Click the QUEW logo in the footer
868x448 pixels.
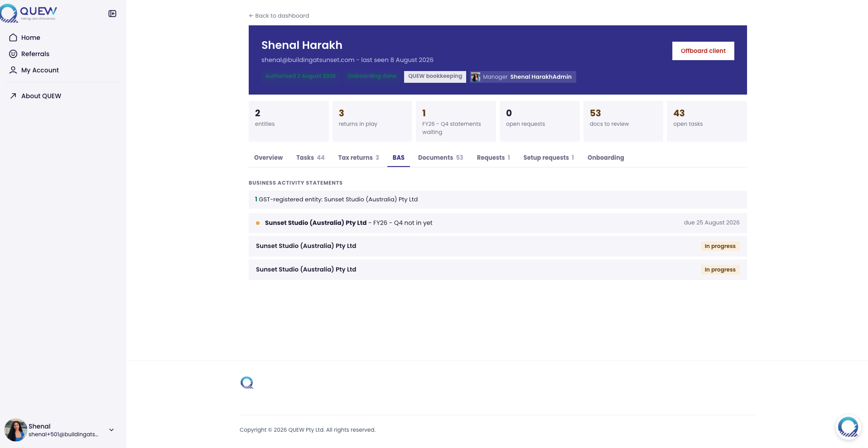point(247,383)
